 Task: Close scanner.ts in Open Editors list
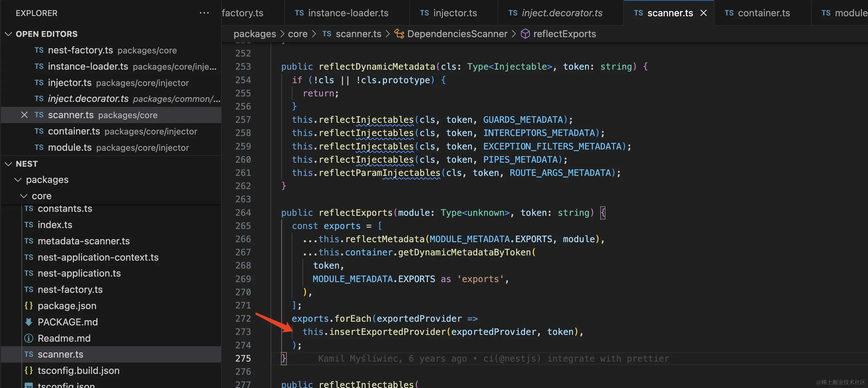24,115
